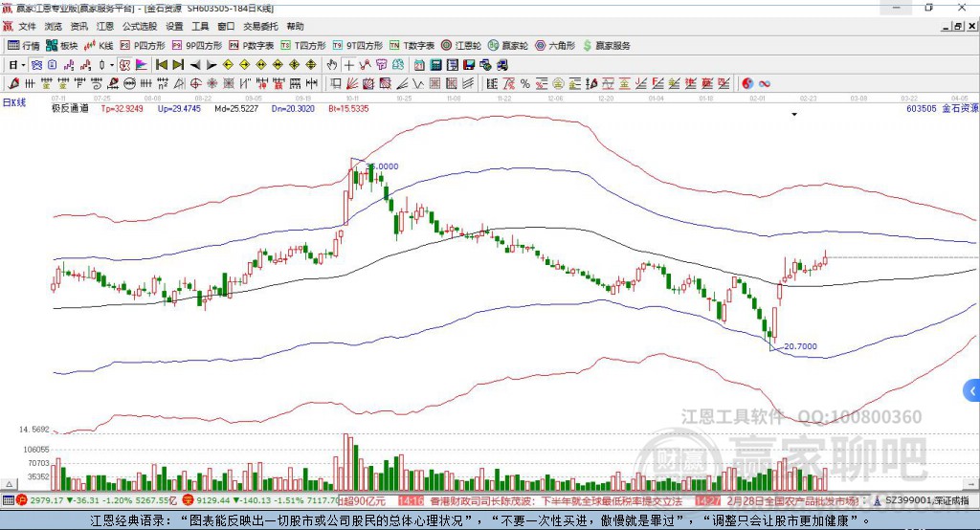The image size is (980, 530).
Task: Toggle the hand pan cursor tool
Action: tap(332, 65)
